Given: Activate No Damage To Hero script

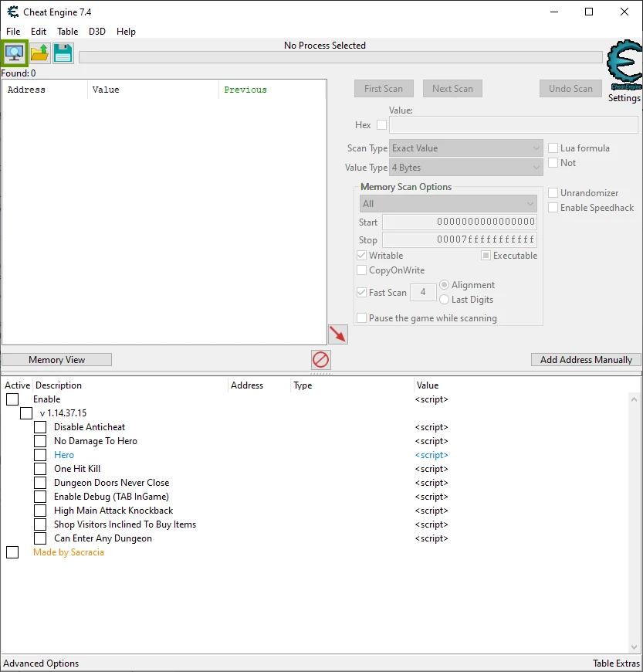Looking at the screenshot, I should coord(40,441).
